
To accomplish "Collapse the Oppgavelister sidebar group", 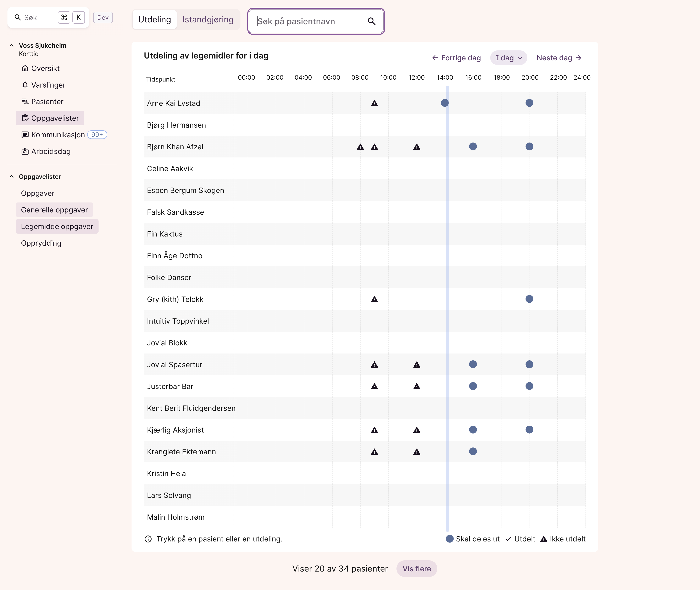I will point(12,177).
